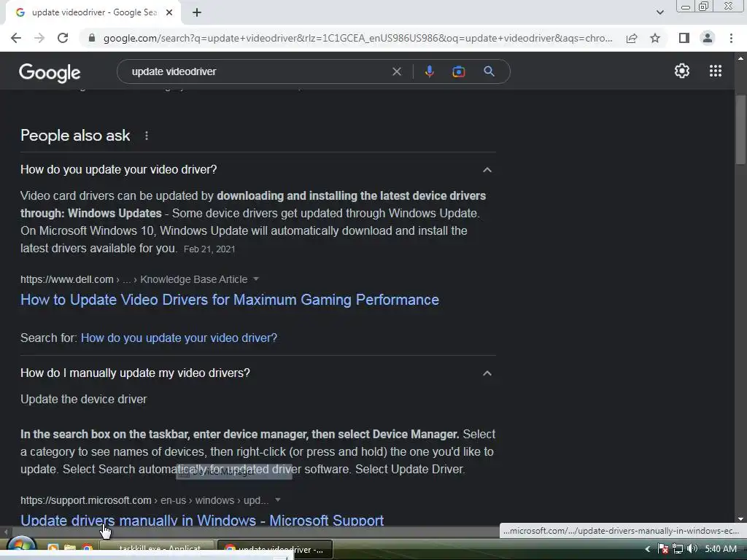747x560 pixels.
Task: Open the tab search chevron
Action: 659,12
